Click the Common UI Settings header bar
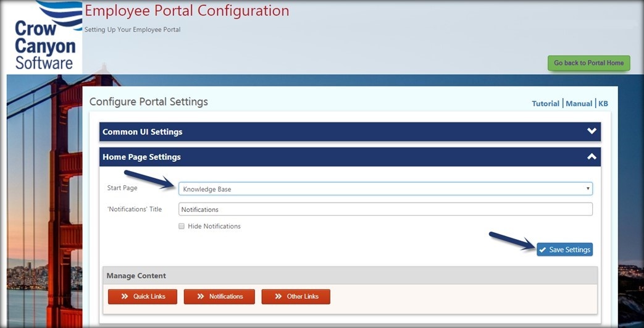 [350, 132]
